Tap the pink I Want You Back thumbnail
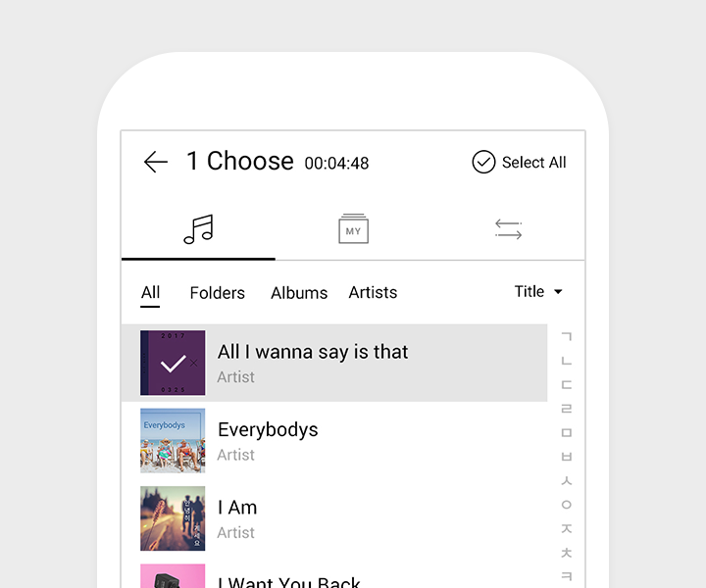 click(173, 576)
